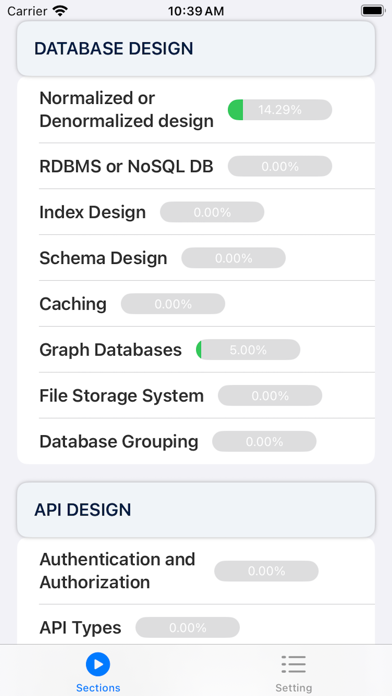The width and height of the screenshot is (392, 696).
Task: Select the Setting tab label
Action: (x=293, y=688)
